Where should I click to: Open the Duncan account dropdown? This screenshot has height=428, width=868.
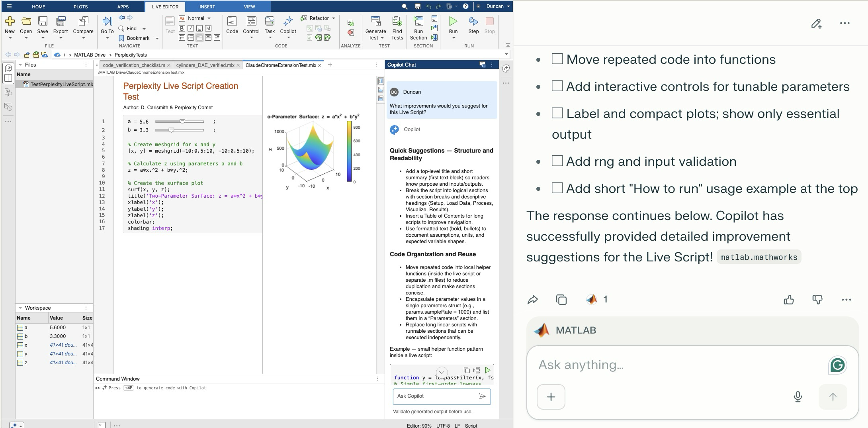tap(498, 6)
